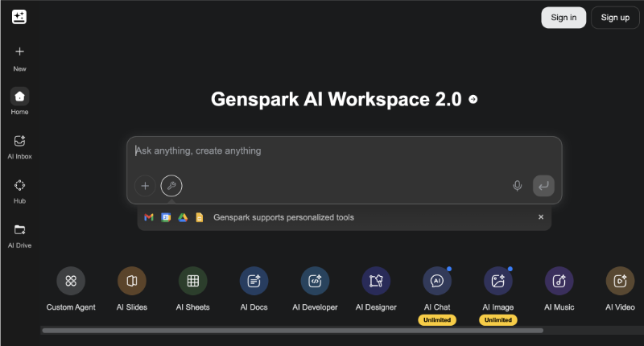Open the Hub sidebar item

[x=19, y=192]
